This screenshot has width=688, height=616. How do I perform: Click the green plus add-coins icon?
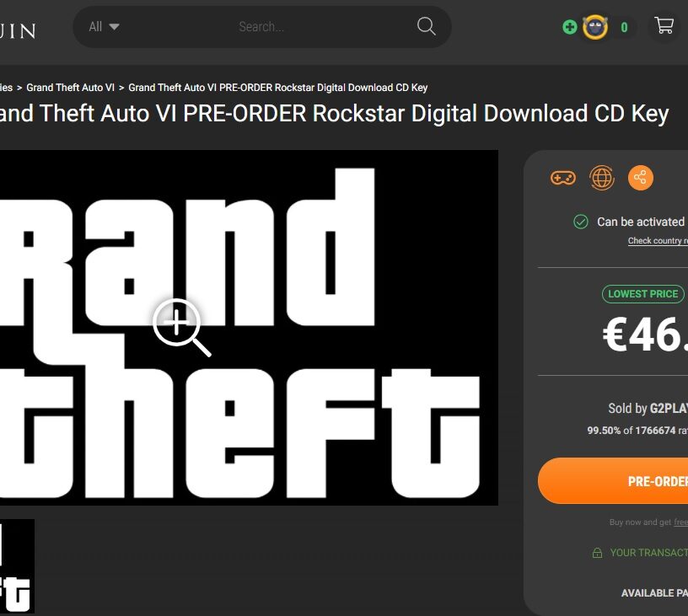coord(569,27)
